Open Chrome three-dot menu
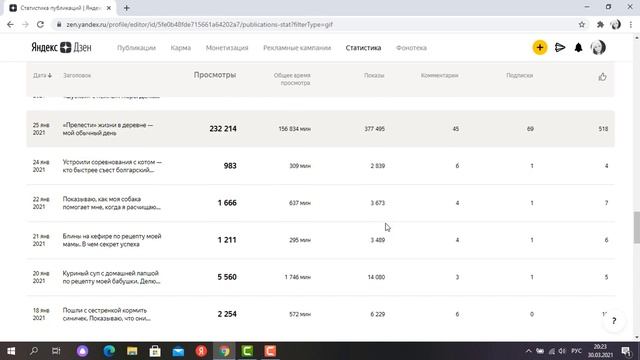Viewport: 640px width, 360px height. tap(631, 24)
